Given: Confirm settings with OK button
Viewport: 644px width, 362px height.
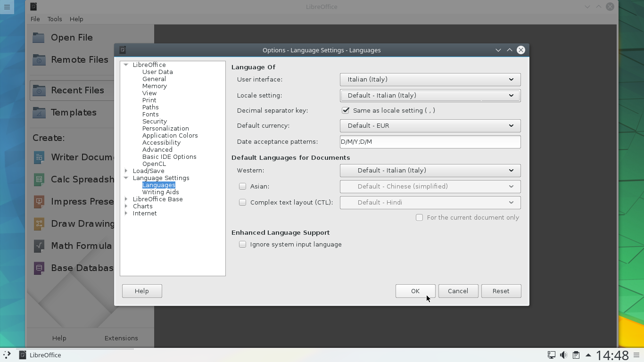Looking at the screenshot, I should click(415, 291).
